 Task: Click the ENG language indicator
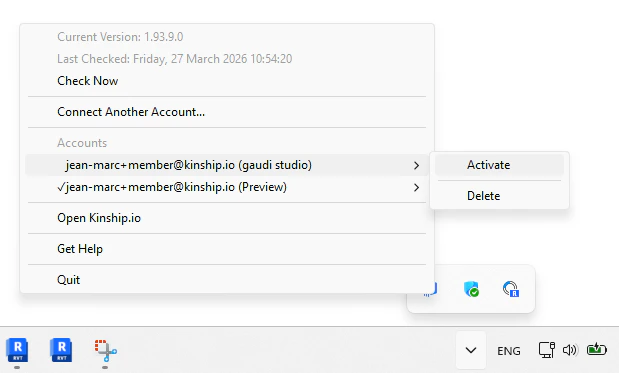click(x=508, y=351)
